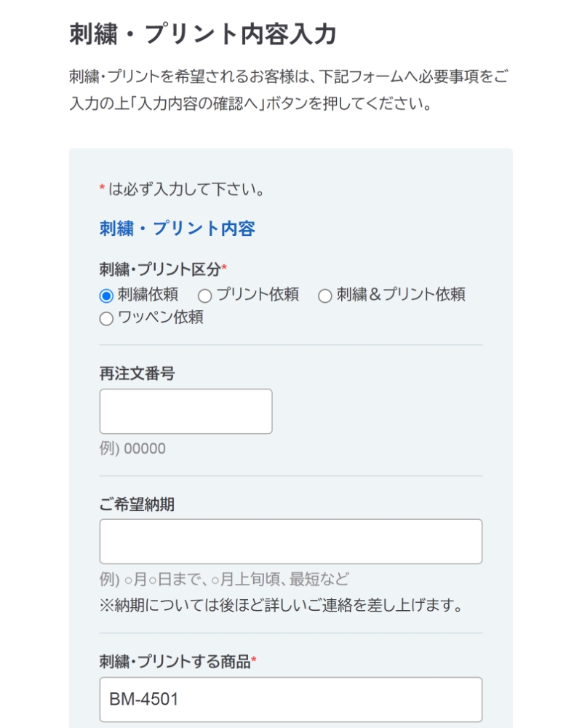Choose the プリント依頼 radio option
This screenshot has height=728, width=582.
pyautogui.click(x=205, y=296)
